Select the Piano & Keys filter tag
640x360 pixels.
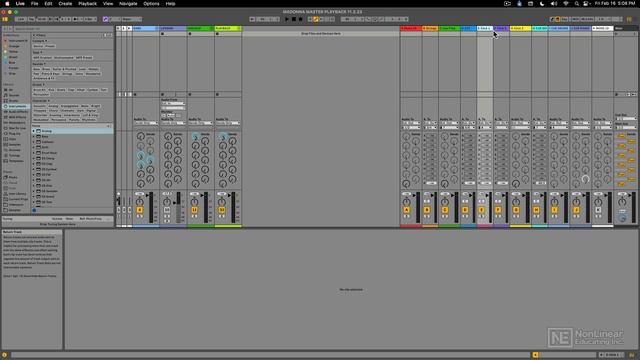(51, 74)
